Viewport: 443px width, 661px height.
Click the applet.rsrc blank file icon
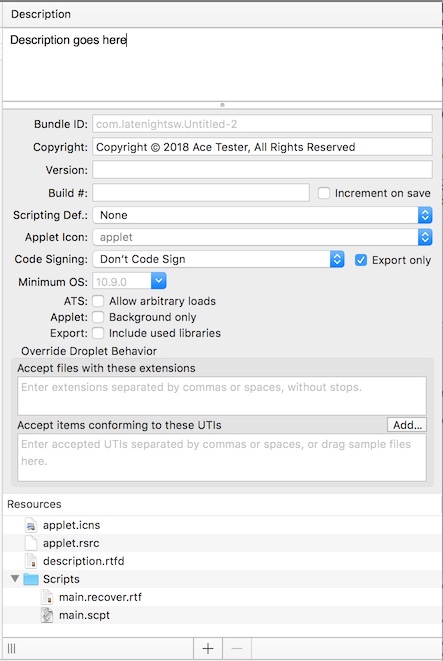[31, 543]
